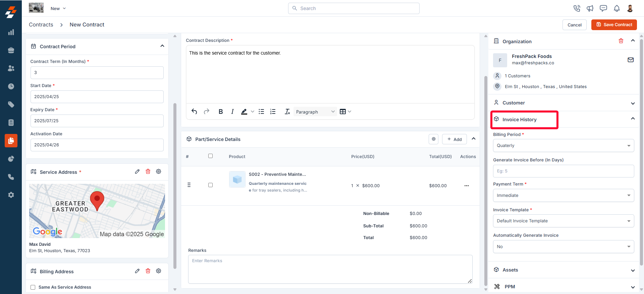Open the calculator sidebar icon
The image size is (644, 294).
(x=11, y=123)
